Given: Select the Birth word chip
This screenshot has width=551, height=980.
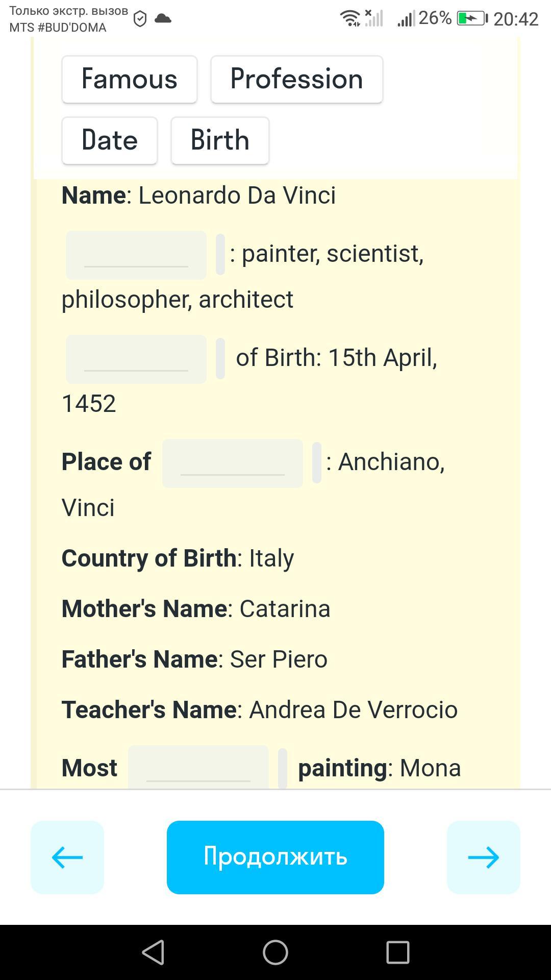Looking at the screenshot, I should pyautogui.click(x=220, y=140).
